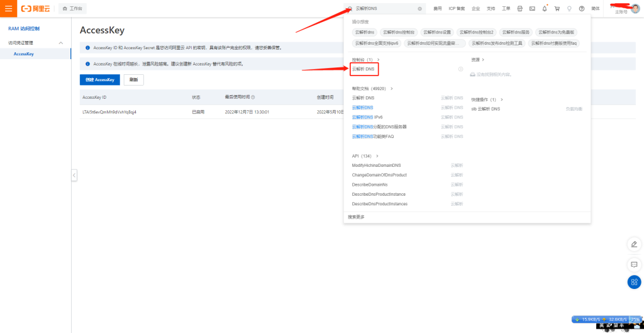Viewport: 644px width, 333px height.
Task: Click the Alibaba Cloud logo
Action: click(x=35, y=8)
